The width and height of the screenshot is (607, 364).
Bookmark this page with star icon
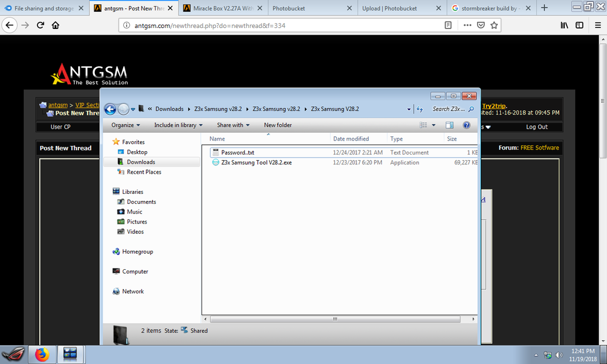(494, 25)
